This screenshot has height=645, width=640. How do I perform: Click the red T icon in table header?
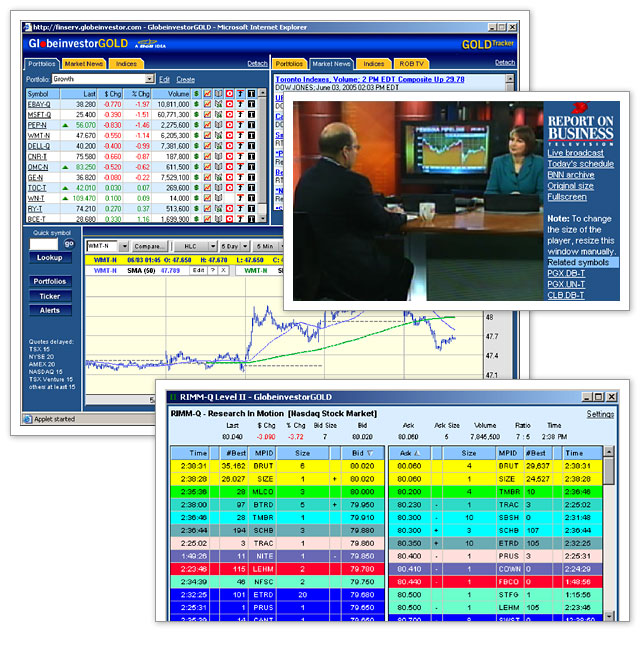point(241,94)
